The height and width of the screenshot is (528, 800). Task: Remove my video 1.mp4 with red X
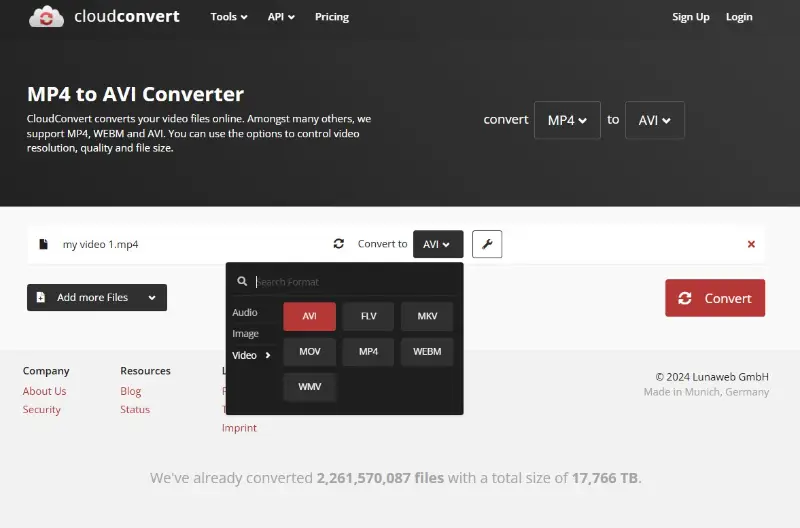point(751,244)
